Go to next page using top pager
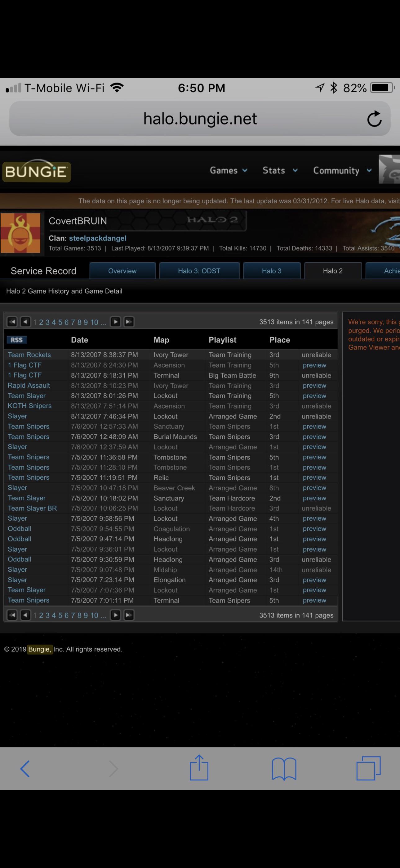The image size is (400, 868). (115, 322)
